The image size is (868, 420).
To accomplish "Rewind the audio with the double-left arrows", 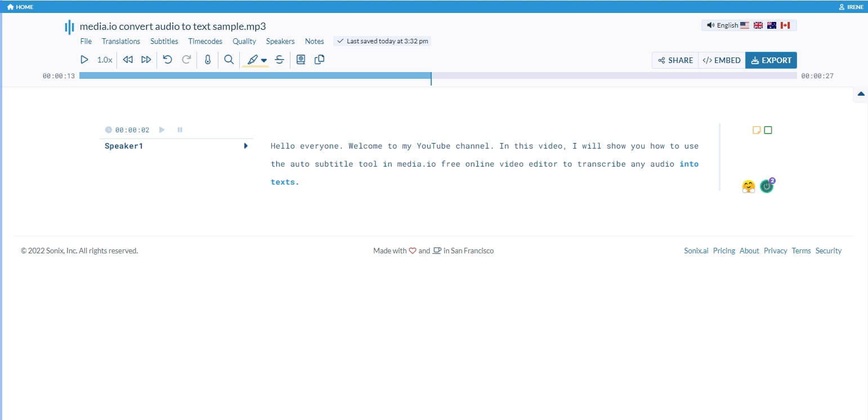I will pyautogui.click(x=128, y=60).
